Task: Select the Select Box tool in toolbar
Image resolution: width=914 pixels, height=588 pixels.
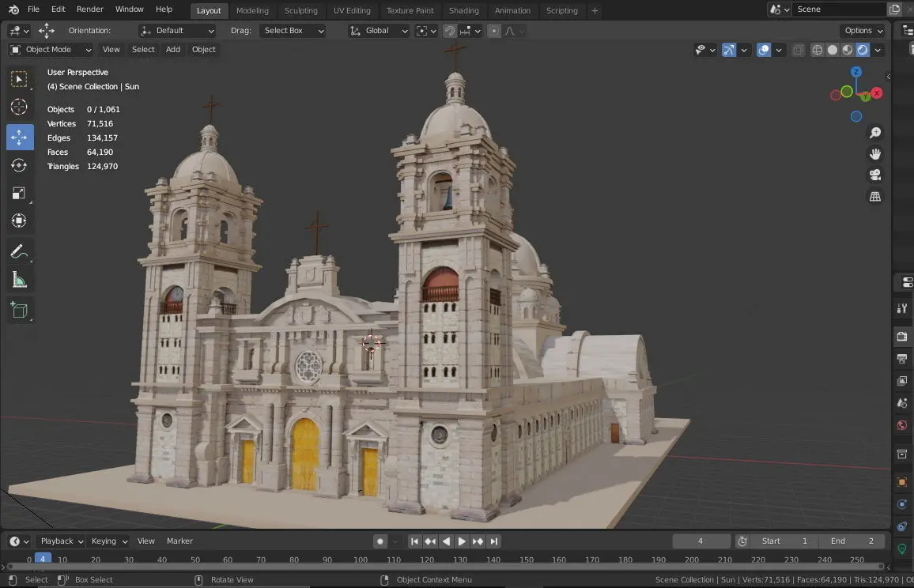Action: pos(19,79)
